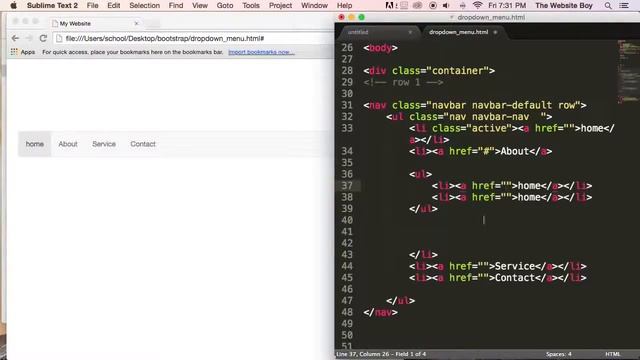
Task: Open the Sublime Text 2 menu
Action: coord(52,5)
